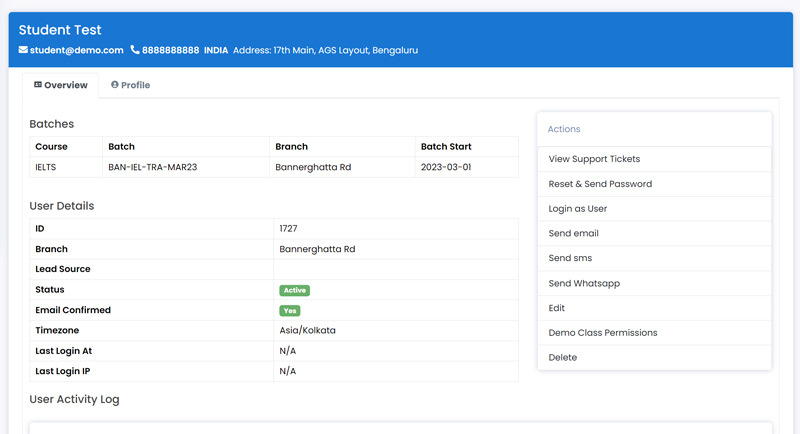Click the Profile tab user icon
The width and height of the screenshot is (800, 434).
pos(115,85)
